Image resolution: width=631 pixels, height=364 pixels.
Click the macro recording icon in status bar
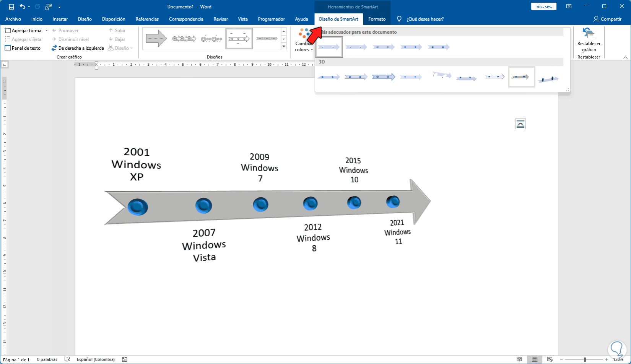(124, 359)
